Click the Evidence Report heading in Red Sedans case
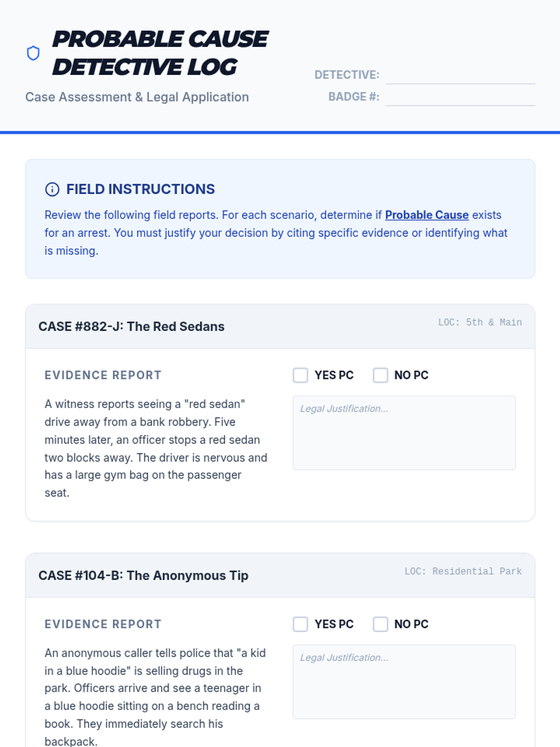The height and width of the screenshot is (747, 560). tap(103, 375)
